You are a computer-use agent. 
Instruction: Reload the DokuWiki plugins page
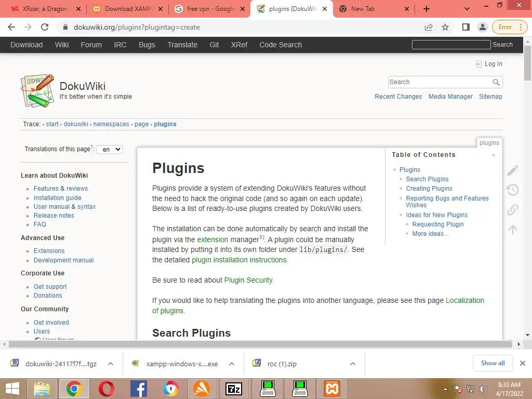(x=45, y=27)
